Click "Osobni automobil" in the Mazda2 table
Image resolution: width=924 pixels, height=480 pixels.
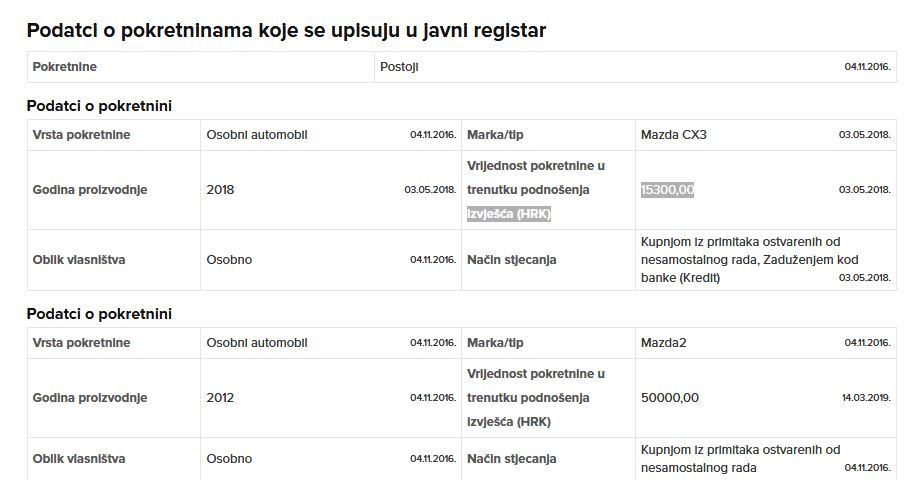256,343
